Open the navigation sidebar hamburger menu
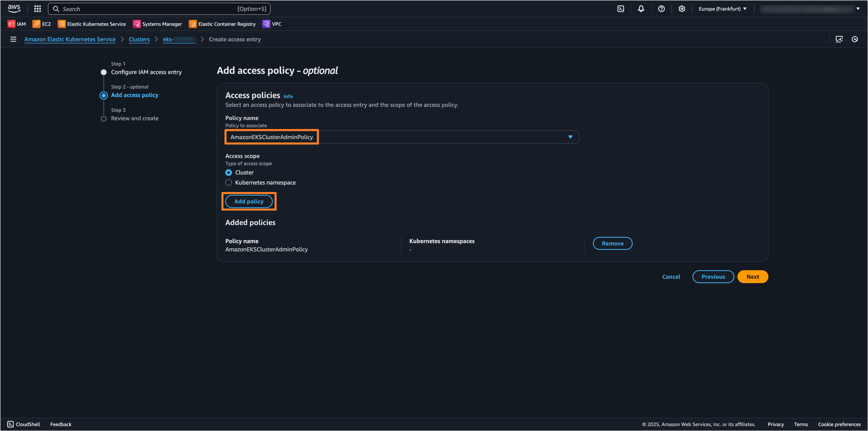 pos(13,39)
